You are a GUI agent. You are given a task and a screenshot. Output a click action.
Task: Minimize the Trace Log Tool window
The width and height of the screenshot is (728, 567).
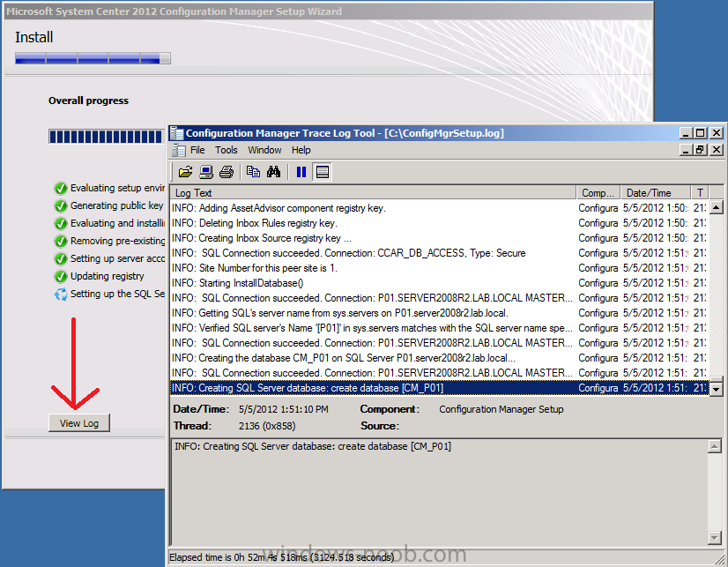687,133
